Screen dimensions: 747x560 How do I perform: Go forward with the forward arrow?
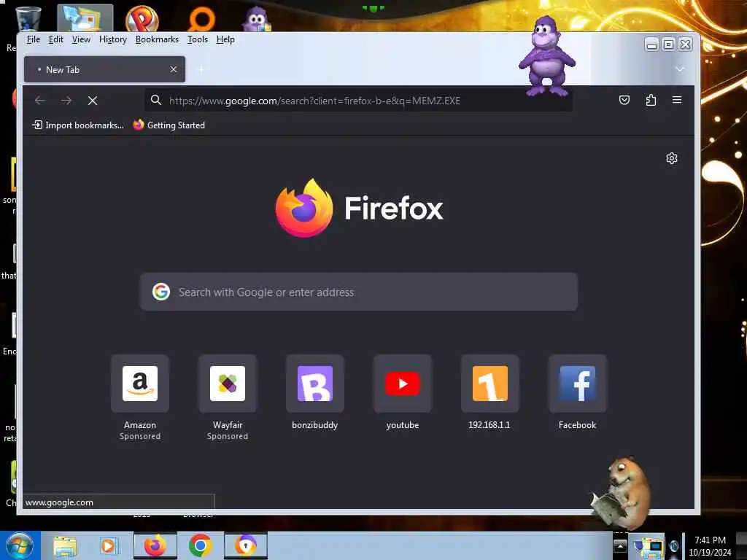[66, 101]
